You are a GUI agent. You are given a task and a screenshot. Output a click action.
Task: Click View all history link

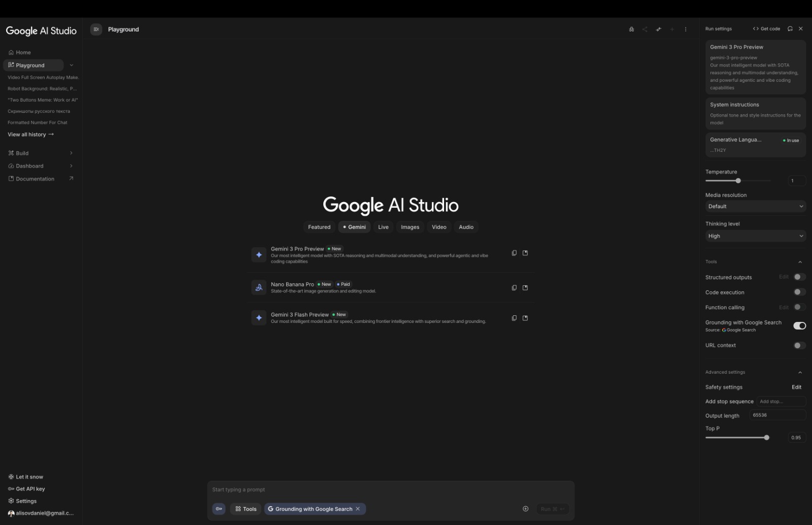pyautogui.click(x=31, y=135)
